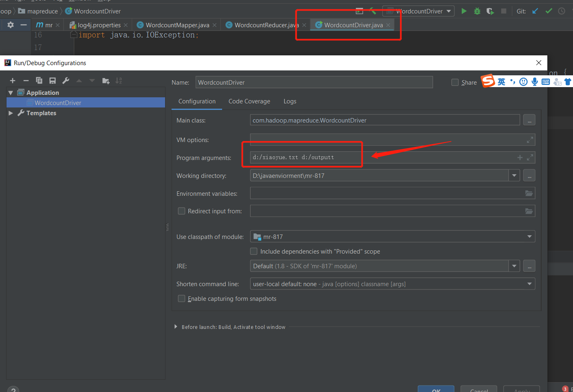This screenshot has width=573, height=392.
Task: Enable capturing form snapshots checkbox
Action: pyautogui.click(x=182, y=298)
